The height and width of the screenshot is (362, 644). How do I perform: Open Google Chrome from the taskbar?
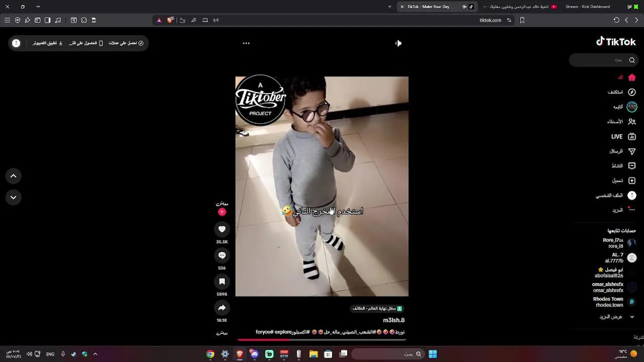tap(210, 354)
